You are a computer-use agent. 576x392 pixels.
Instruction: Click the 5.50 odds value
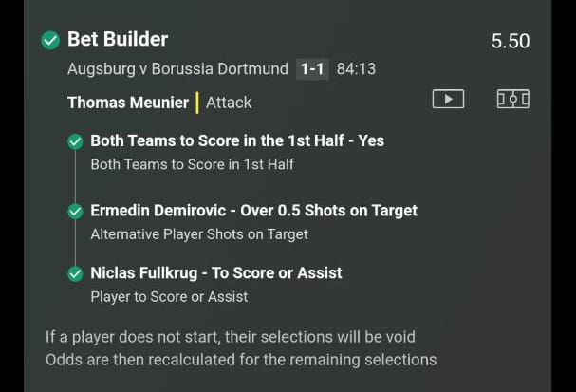511,41
